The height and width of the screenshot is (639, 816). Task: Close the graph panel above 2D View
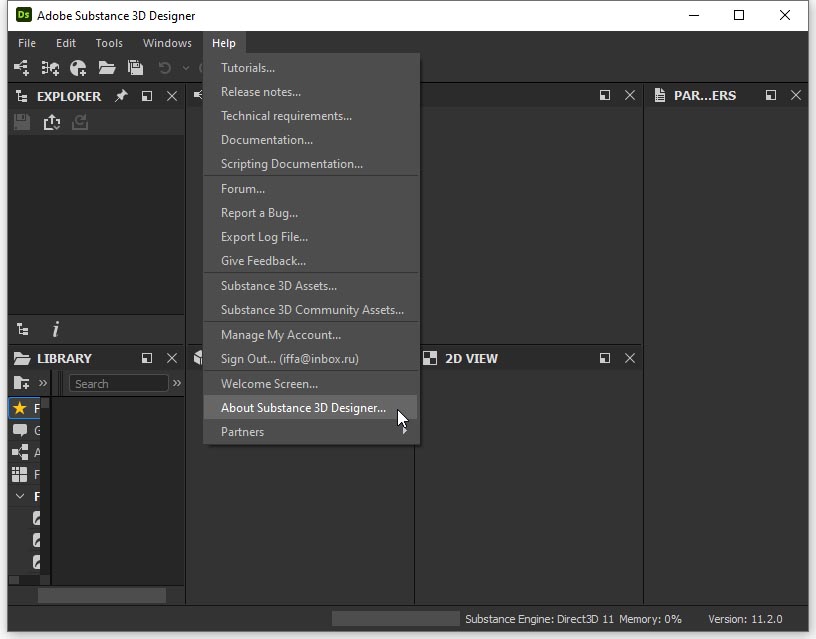[x=630, y=95]
